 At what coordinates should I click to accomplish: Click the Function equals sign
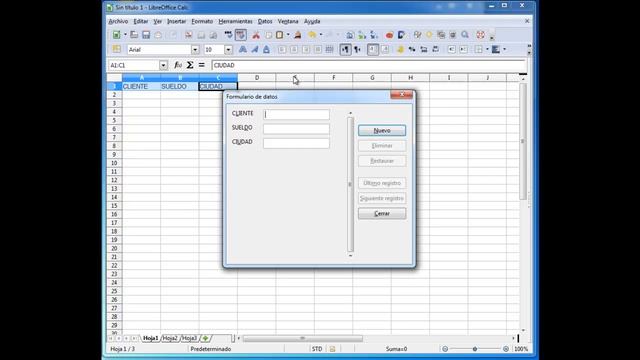(x=202, y=65)
